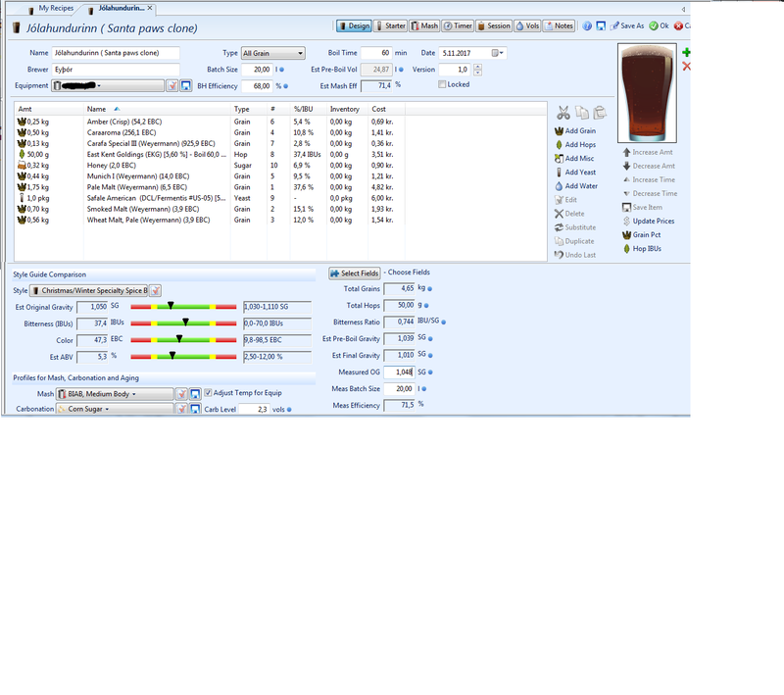Uncheck Adjust Temp for Equip

tap(209, 393)
